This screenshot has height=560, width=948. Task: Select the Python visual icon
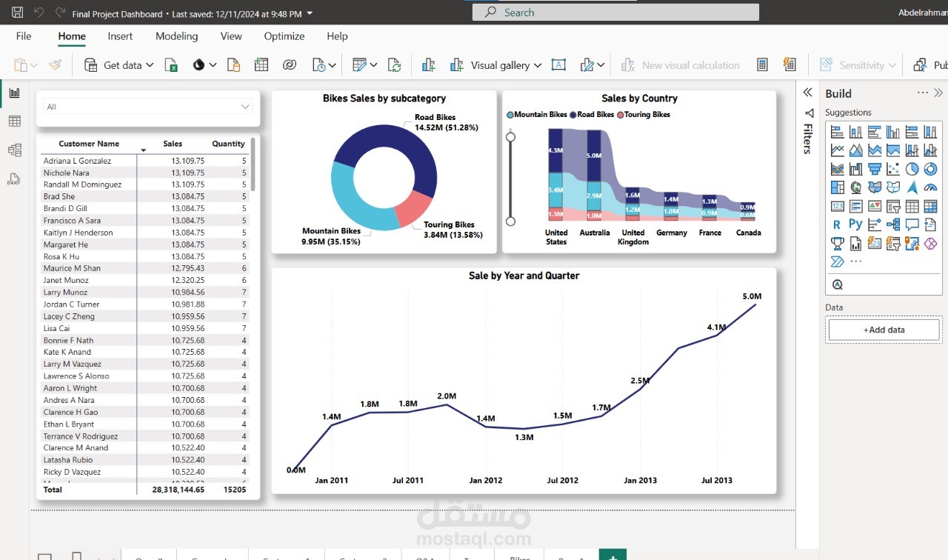pyautogui.click(x=855, y=223)
